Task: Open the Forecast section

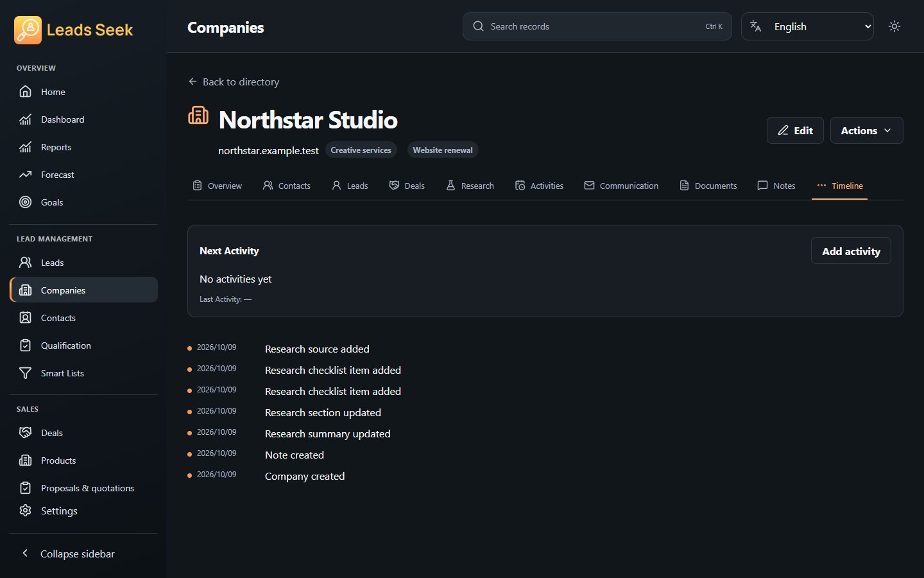Action: click(83, 175)
